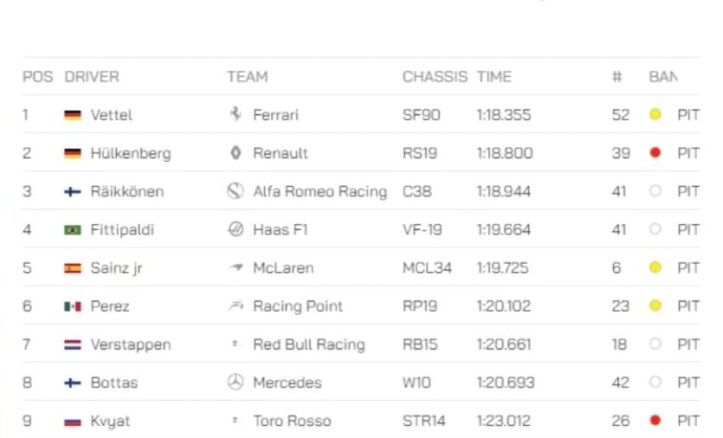The image size is (723, 438).
Task: Click the Ferrari team logo icon
Action: pyautogui.click(x=236, y=115)
